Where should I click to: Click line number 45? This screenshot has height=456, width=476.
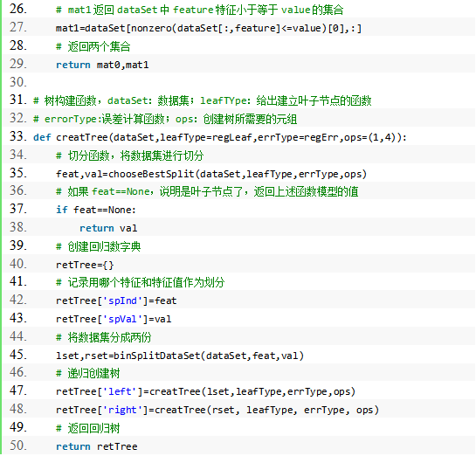tap(18, 355)
